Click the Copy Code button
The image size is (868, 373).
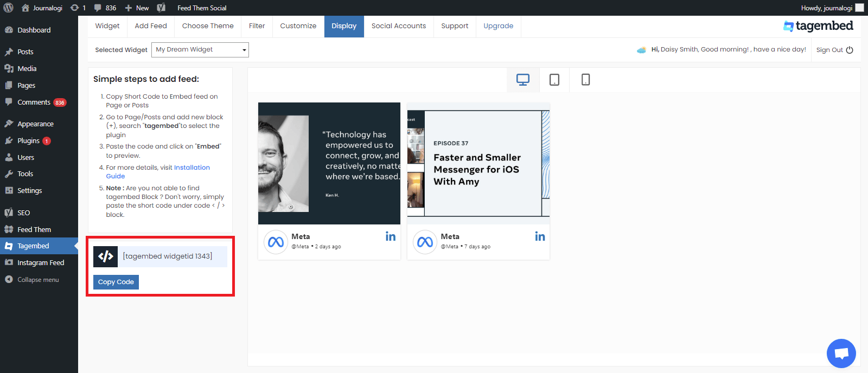(x=116, y=282)
